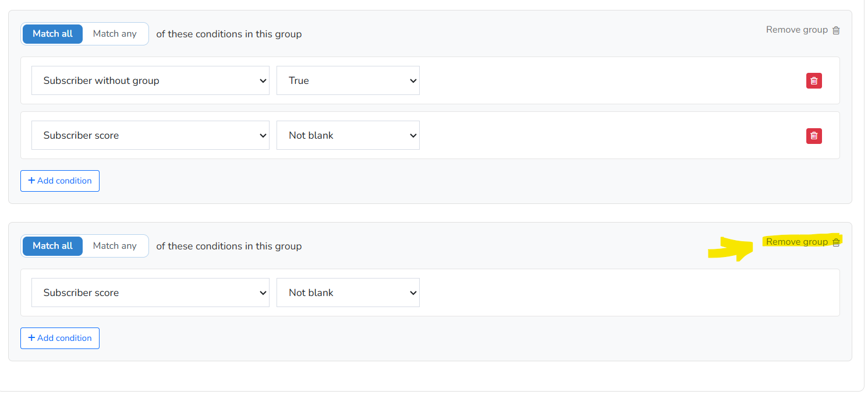
Task: Open Not blank dropdown in first group
Action: [348, 135]
